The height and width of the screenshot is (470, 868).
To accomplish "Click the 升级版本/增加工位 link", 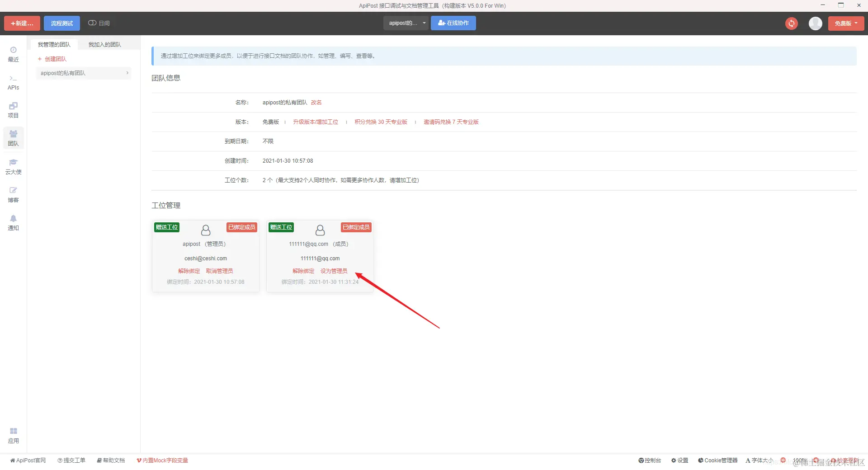I will [316, 122].
